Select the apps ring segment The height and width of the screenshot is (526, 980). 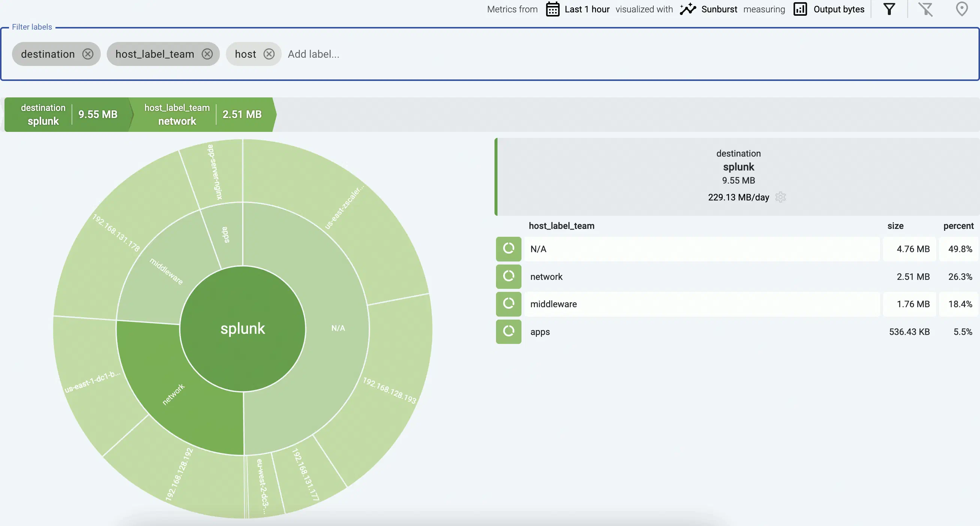tap(226, 234)
